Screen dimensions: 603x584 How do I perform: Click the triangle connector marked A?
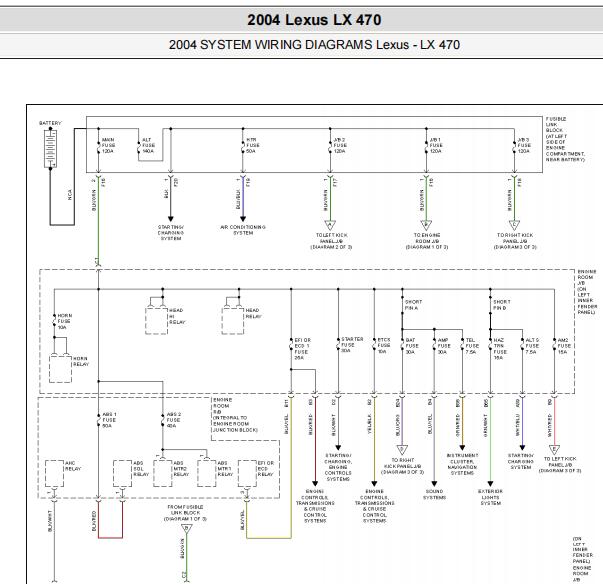(330, 225)
